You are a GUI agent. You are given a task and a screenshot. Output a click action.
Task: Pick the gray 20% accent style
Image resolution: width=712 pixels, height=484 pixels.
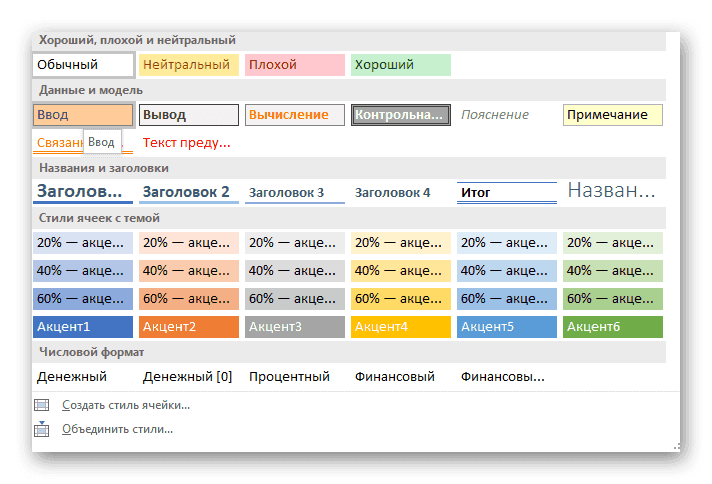click(295, 243)
